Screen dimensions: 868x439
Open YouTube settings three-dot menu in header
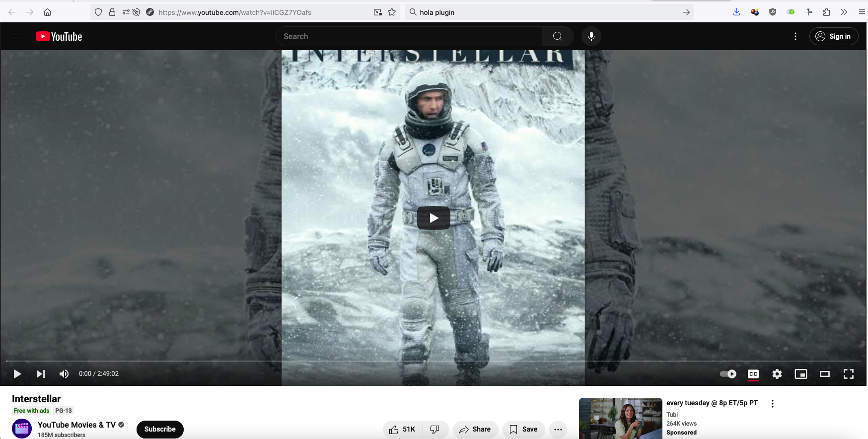796,36
